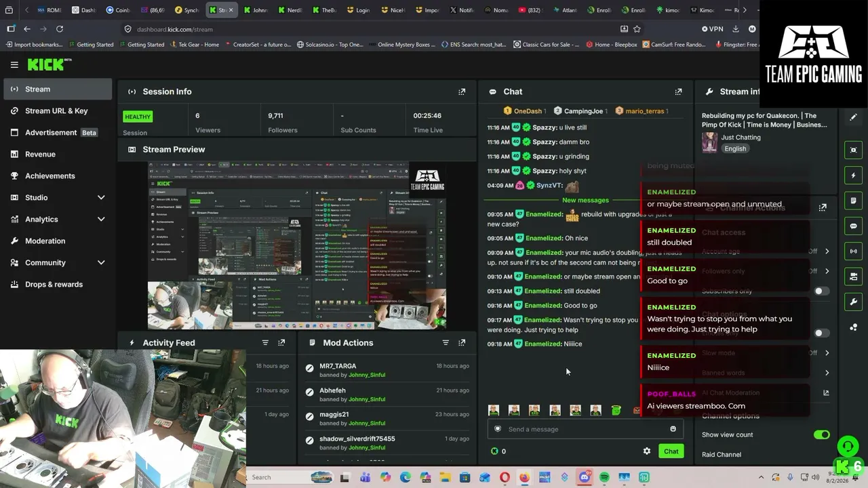This screenshot has height=488, width=868.
Task: Toggle the Subscribers only switch
Action: tap(821, 291)
